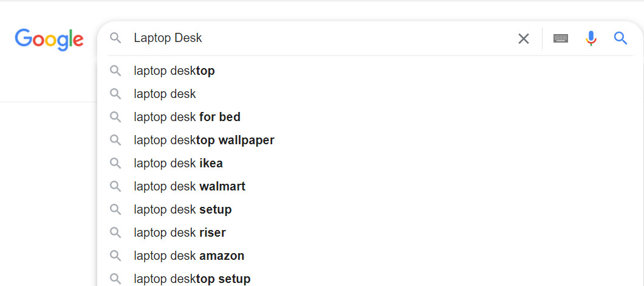Select "laptop desk amazon" suggestion
Image resolution: width=644 pixels, height=286 pixels.
189,256
